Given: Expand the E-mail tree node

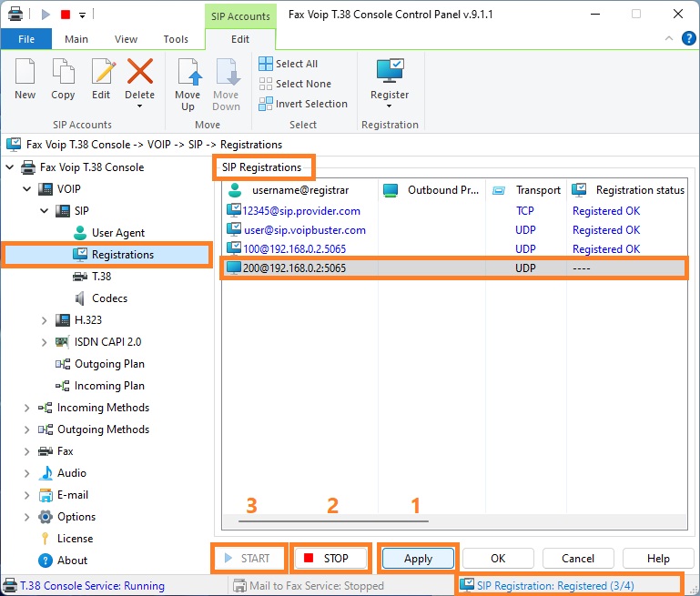Looking at the screenshot, I should (x=26, y=495).
